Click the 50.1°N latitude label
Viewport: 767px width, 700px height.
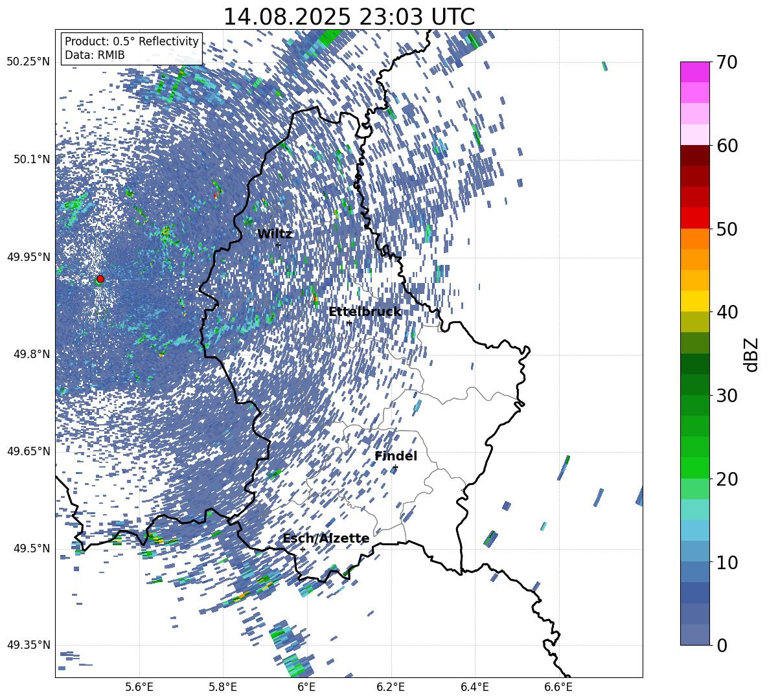coord(32,159)
